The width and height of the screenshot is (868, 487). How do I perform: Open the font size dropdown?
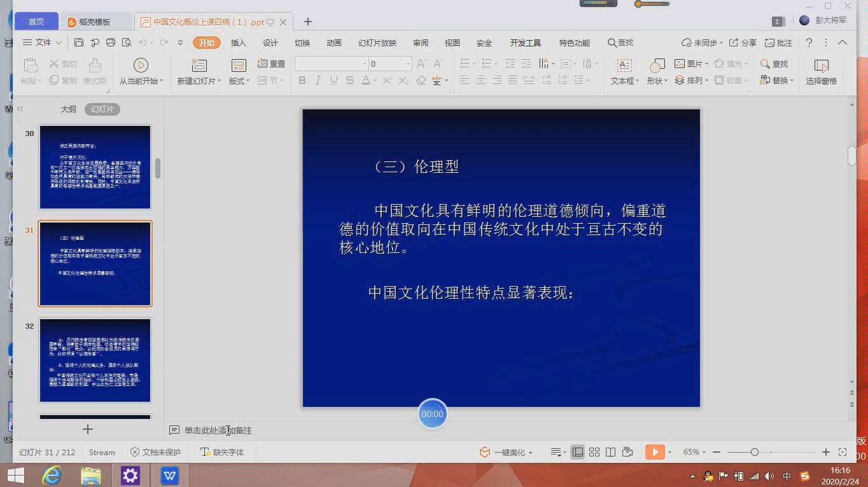pos(408,63)
